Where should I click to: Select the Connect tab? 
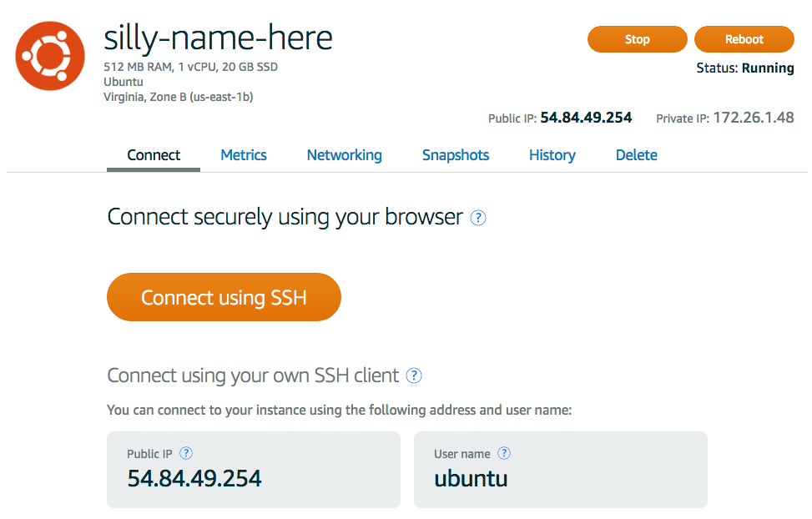click(154, 155)
